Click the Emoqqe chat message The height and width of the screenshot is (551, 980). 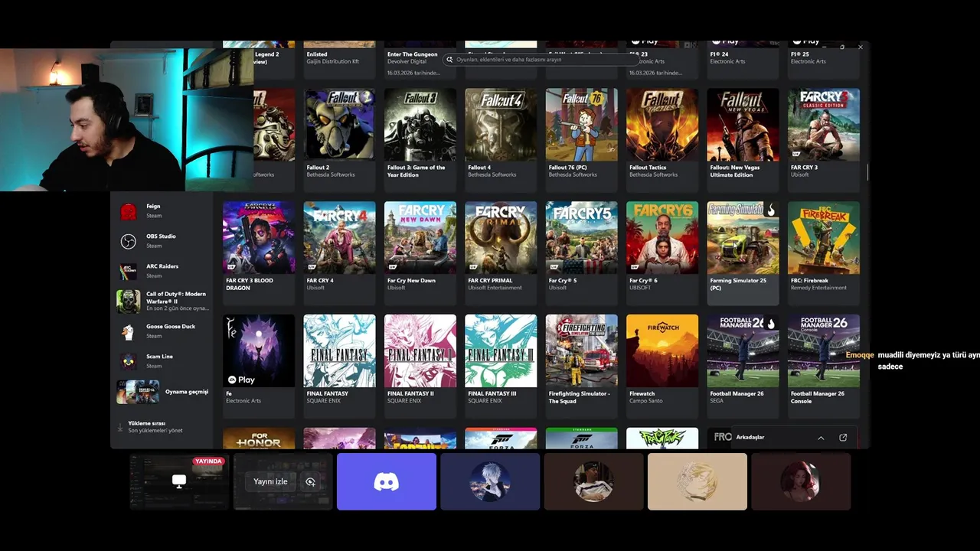(x=913, y=360)
